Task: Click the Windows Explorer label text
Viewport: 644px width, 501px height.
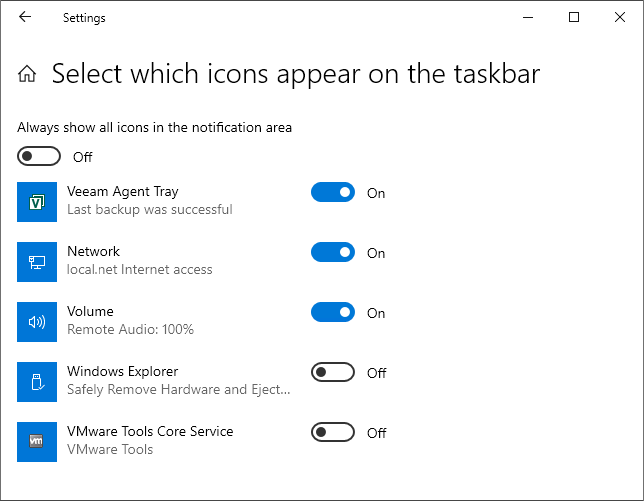Action: coord(122,371)
